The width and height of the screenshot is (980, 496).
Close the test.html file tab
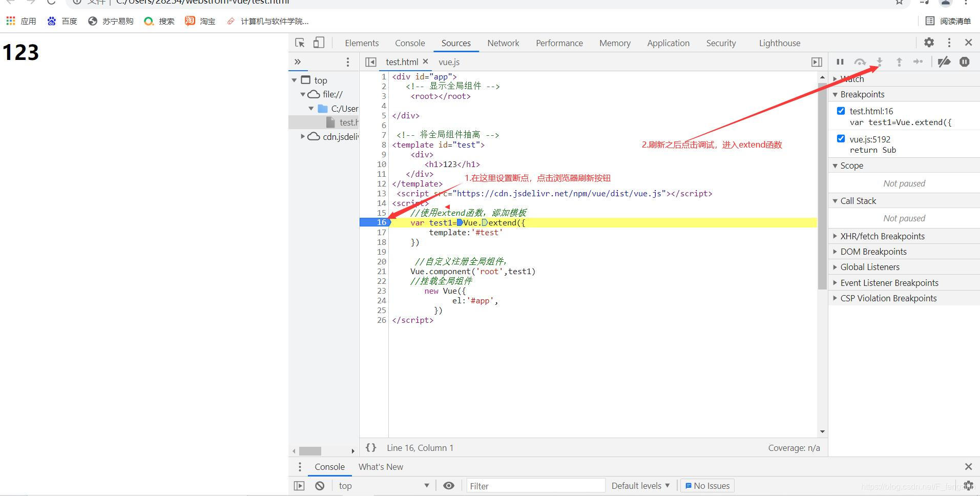pyautogui.click(x=425, y=61)
